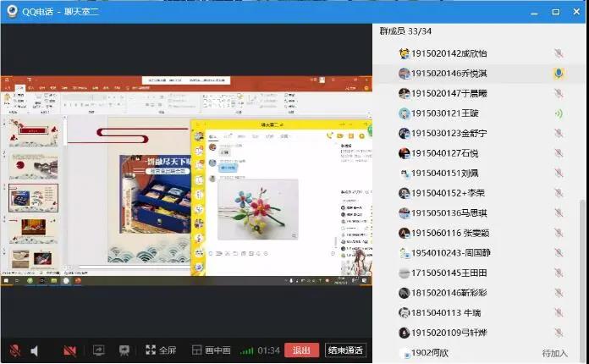Click the presentation whiteboard icon

(x=124, y=350)
